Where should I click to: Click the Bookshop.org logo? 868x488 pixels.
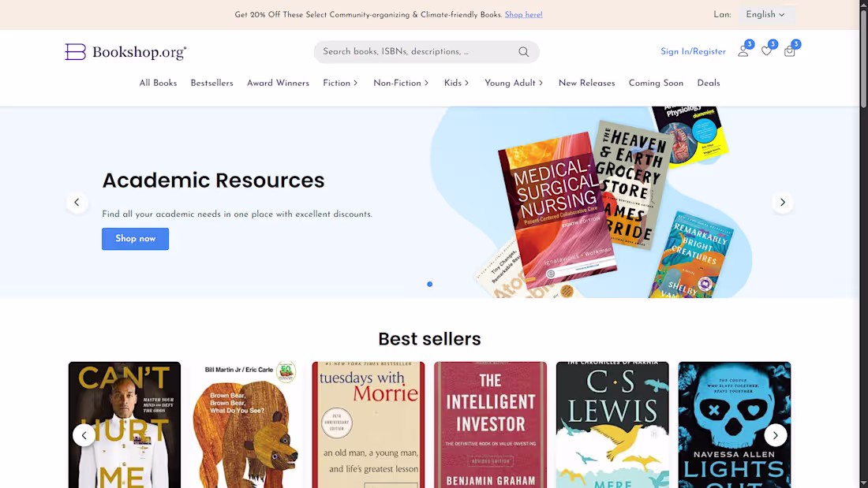(125, 50)
